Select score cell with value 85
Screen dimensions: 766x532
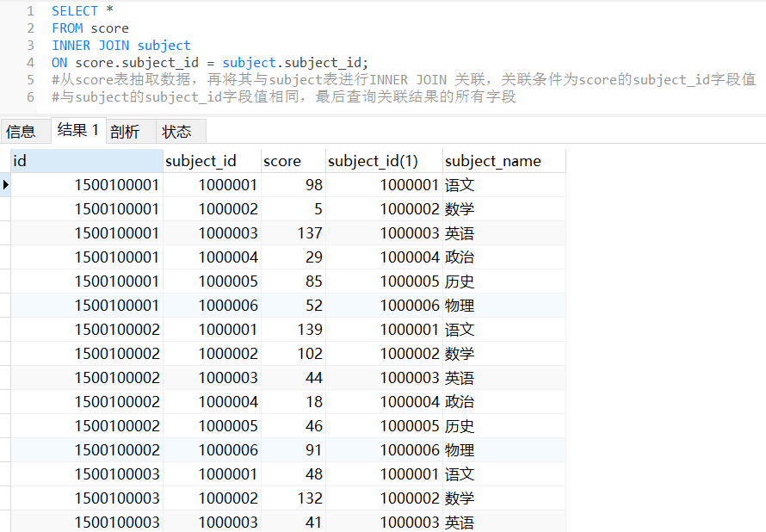pos(293,281)
